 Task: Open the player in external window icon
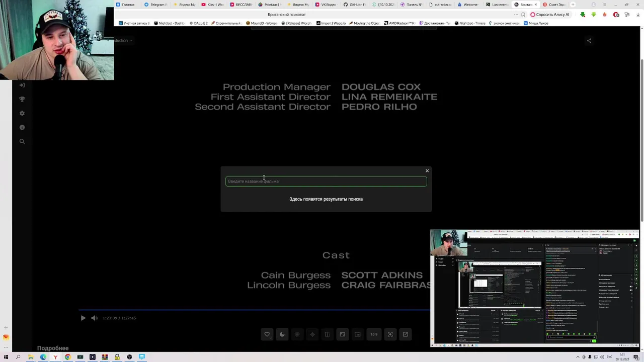[405, 334]
